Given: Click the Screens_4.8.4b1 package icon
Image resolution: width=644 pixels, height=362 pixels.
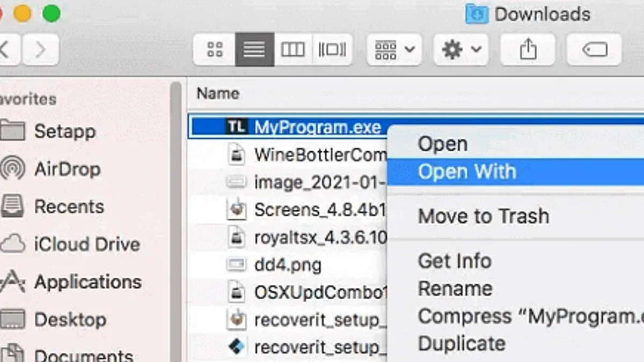Looking at the screenshot, I should [236, 210].
